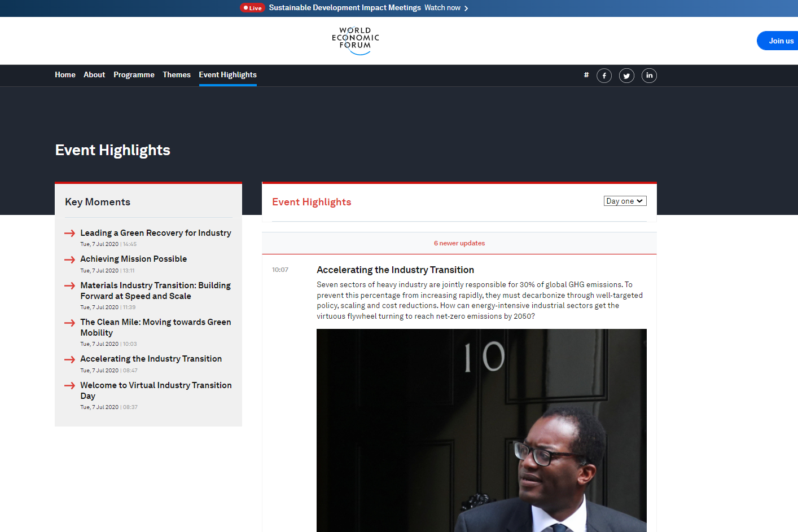The image size is (798, 532).
Task: Click the 10:07 timestamp of the update
Action: coord(280,270)
